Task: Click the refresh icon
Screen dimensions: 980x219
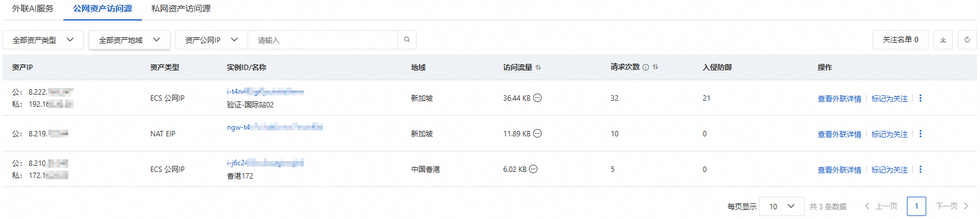Action: tap(967, 40)
